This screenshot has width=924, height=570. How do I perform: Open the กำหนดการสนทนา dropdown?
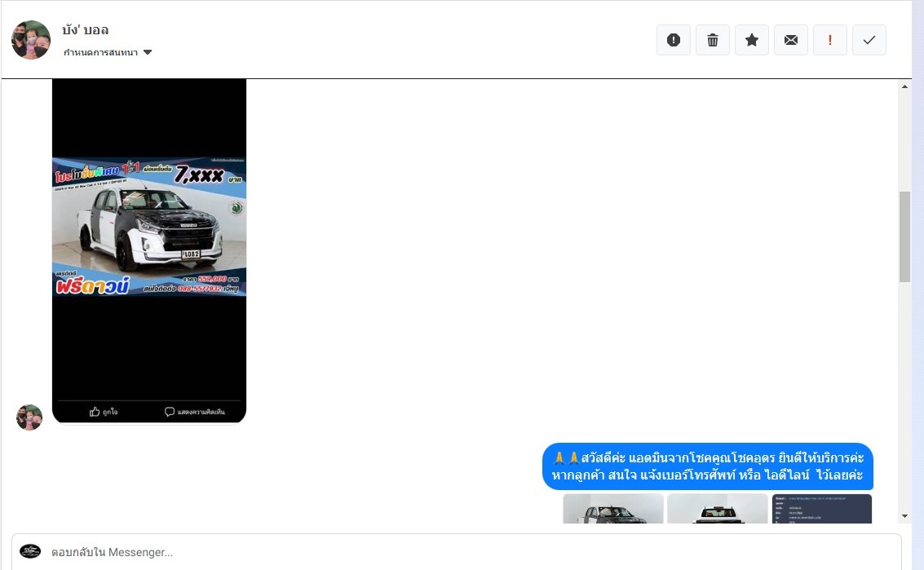coord(108,52)
